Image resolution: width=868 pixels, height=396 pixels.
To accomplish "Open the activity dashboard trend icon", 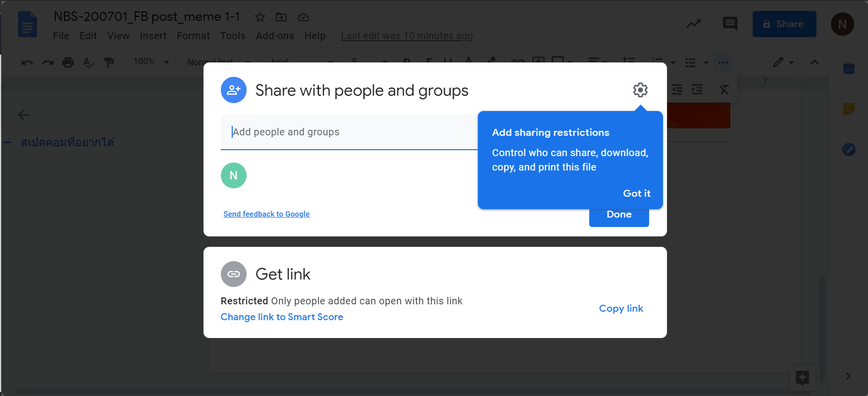I will point(693,24).
